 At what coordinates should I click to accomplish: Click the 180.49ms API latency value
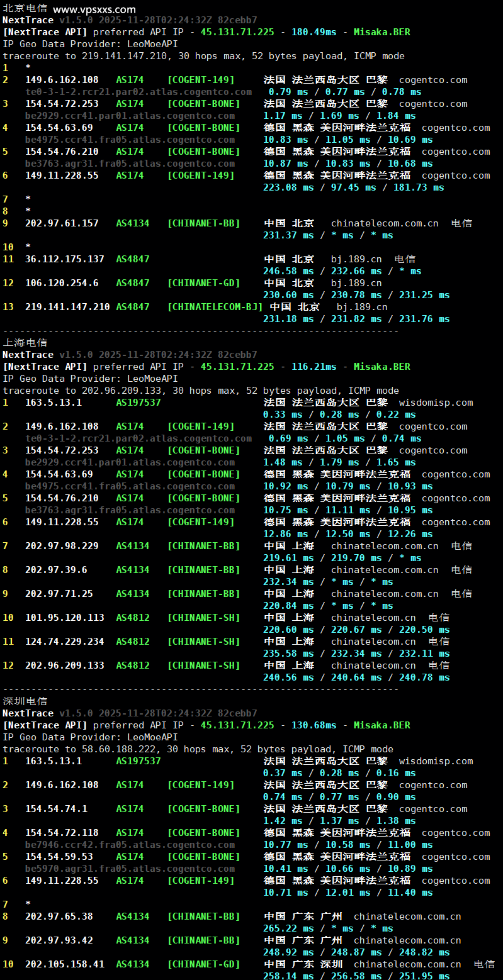[314, 32]
